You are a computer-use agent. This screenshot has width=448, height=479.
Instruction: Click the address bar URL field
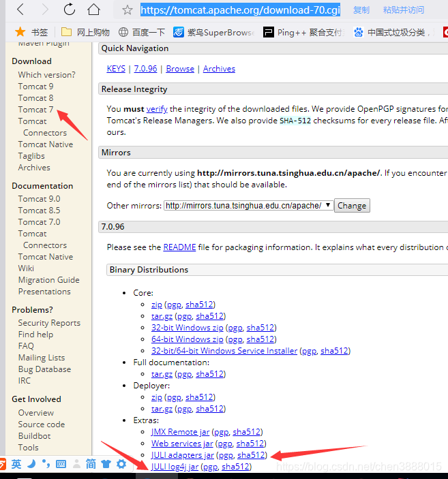point(240,10)
